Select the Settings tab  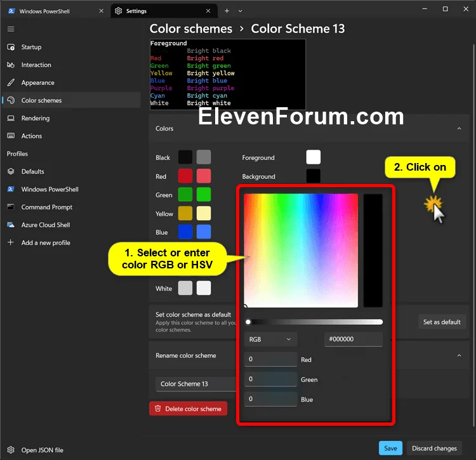click(x=164, y=11)
